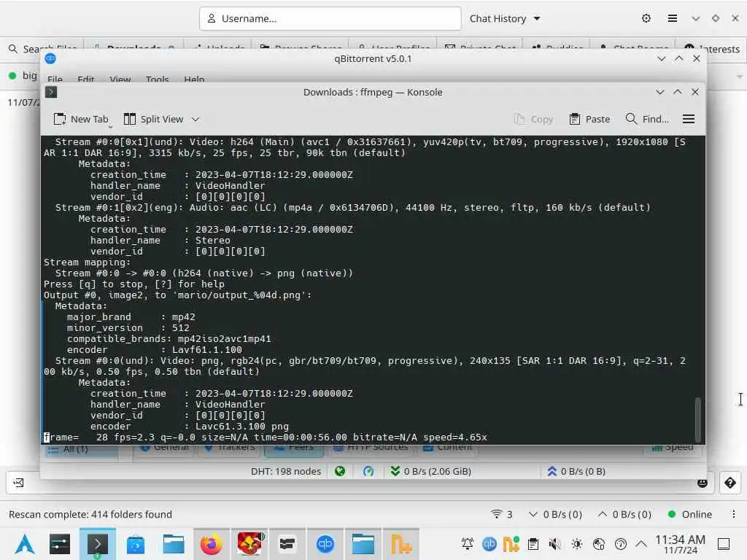Screen dimensions: 747x560
Task: Toggle qBittorrent alternative speed limits icon
Action: pos(368,472)
